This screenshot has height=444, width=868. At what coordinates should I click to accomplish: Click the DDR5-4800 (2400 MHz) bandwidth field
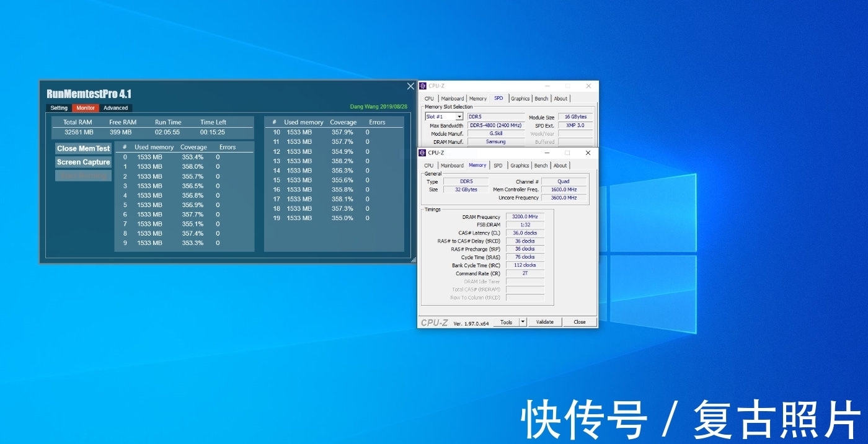tap(496, 125)
